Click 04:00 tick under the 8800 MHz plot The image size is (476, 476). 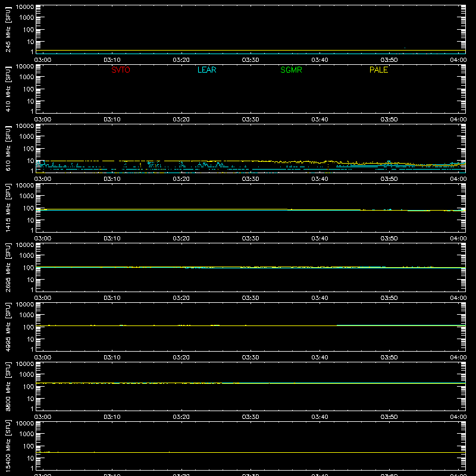point(458,417)
